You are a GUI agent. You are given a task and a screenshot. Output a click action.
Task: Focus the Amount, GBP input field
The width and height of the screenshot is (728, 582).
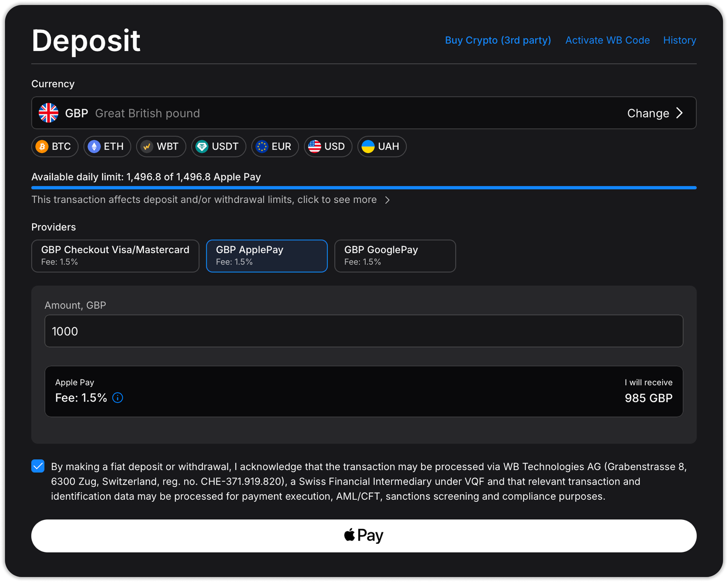[364, 331]
